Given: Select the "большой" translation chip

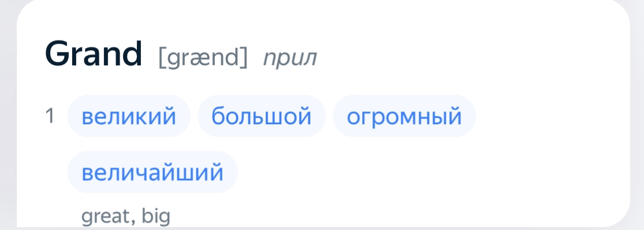Looking at the screenshot, I should click(x=261, y=116).
